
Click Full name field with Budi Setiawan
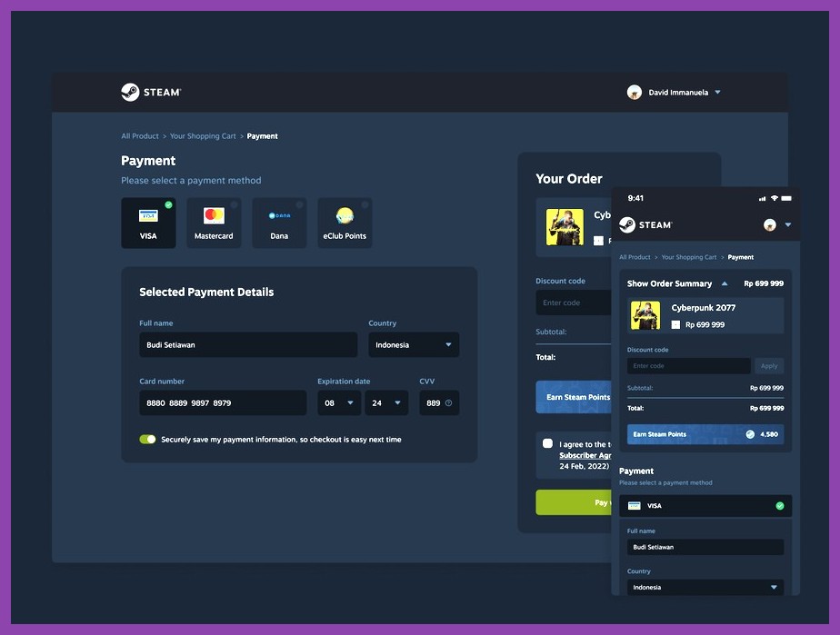(x=248, y=345)
